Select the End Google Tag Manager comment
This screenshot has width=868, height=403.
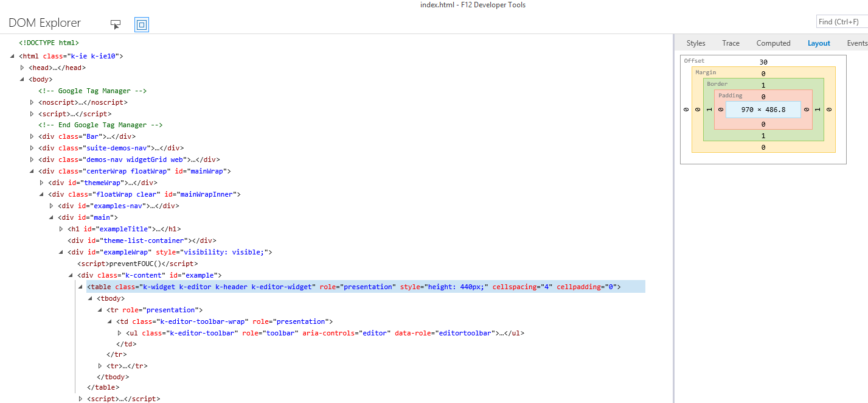coord(100,125)
